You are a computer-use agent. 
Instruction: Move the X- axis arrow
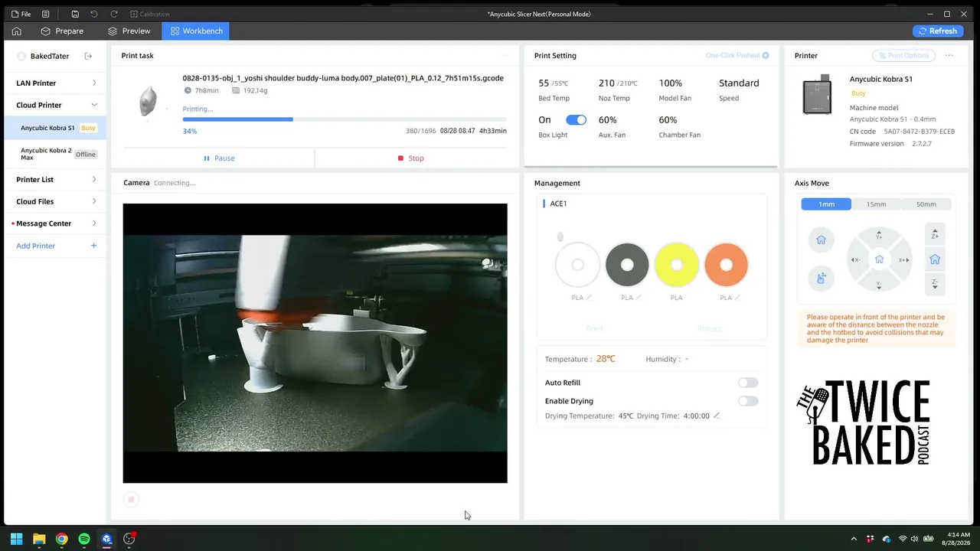tap(855, 260)
